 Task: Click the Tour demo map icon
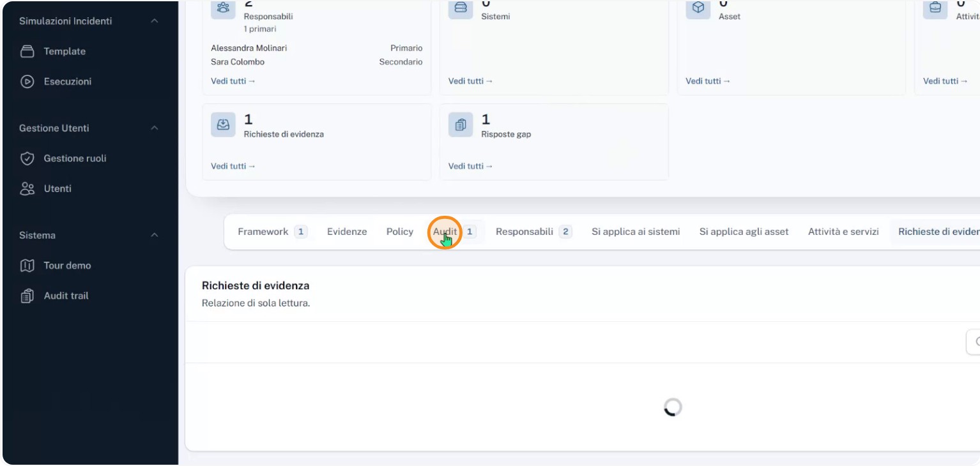tap(27, 266)
